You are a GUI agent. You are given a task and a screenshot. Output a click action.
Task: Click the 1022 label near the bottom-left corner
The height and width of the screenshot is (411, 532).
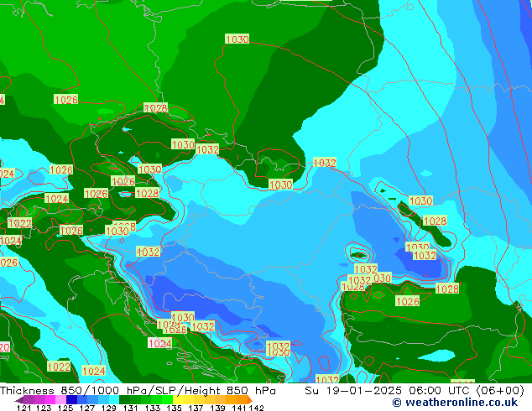tap(59, 367)
